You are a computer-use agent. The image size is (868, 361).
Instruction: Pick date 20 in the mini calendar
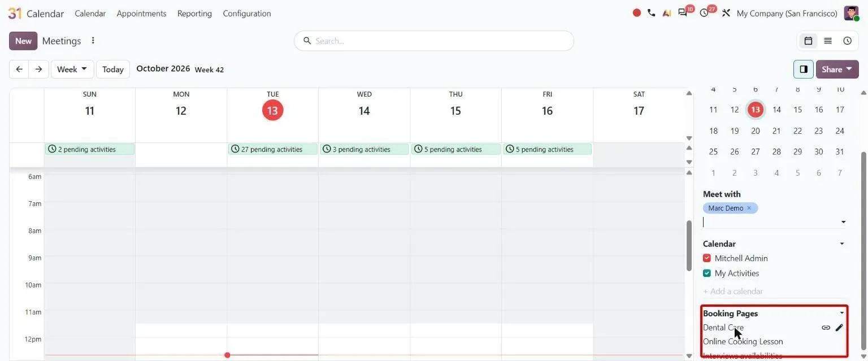[756, 131]
